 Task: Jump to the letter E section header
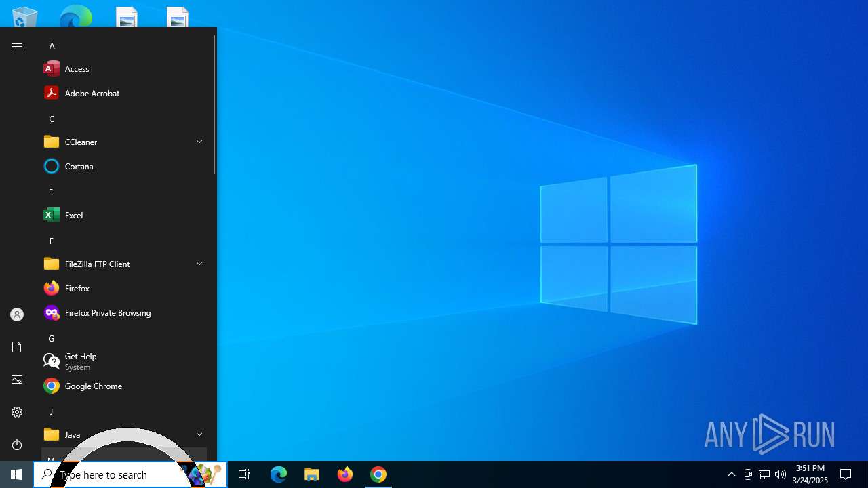[x=124, y=192]
